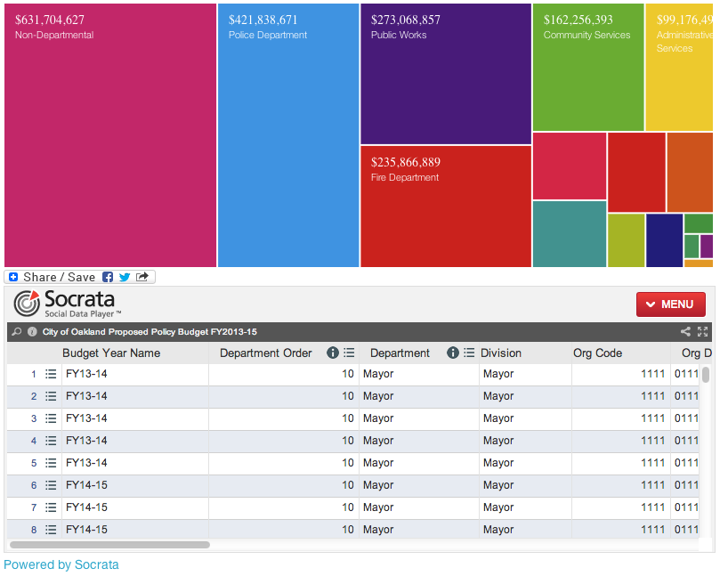The image size is (728, 576).
Task: Open row menu icon for row 3
Action: [x=51, y=418]
